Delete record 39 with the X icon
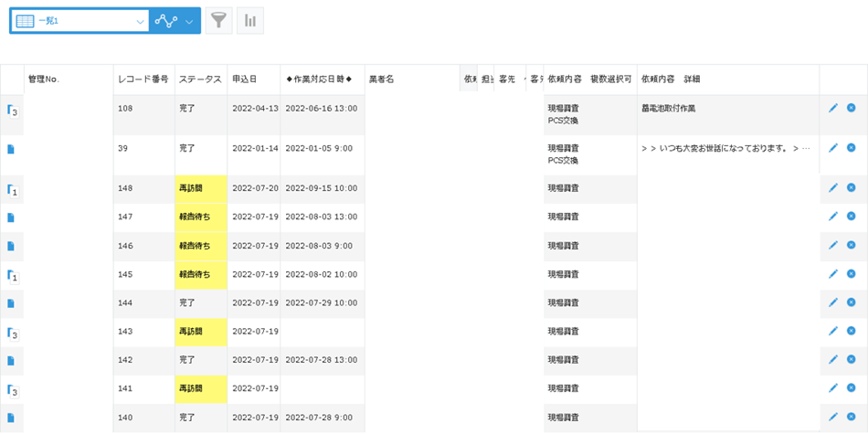 point(852,148)
